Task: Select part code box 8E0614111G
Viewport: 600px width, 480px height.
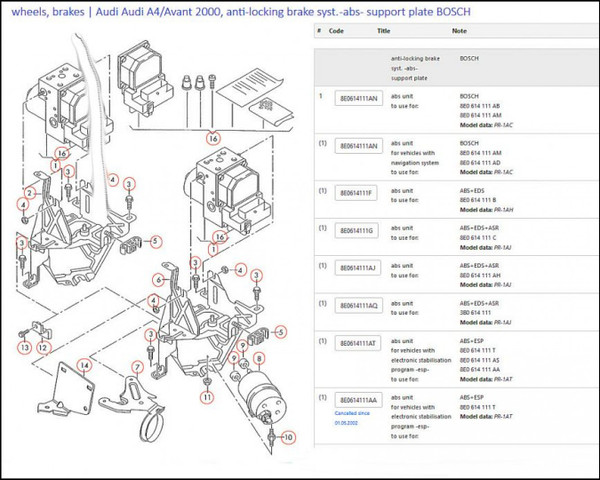Action: point(359,231)
